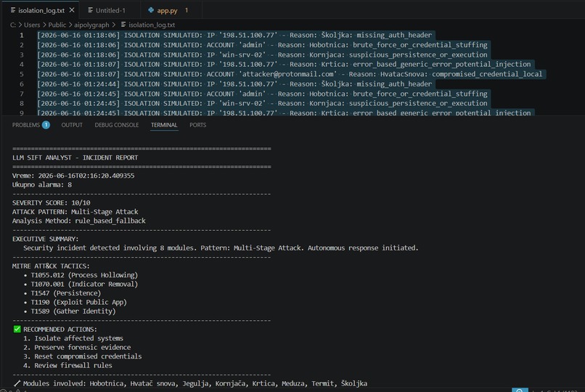Switch to the app.py editor tab
Image resolution: width=585 pixels, height=392 pixels.
tap(168, 10)
